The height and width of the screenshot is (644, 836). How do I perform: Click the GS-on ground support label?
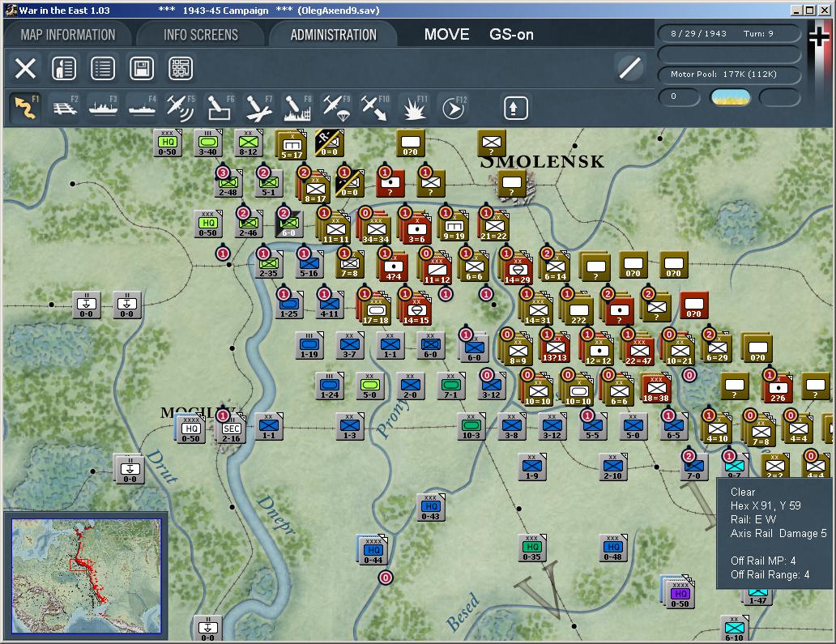511,35
